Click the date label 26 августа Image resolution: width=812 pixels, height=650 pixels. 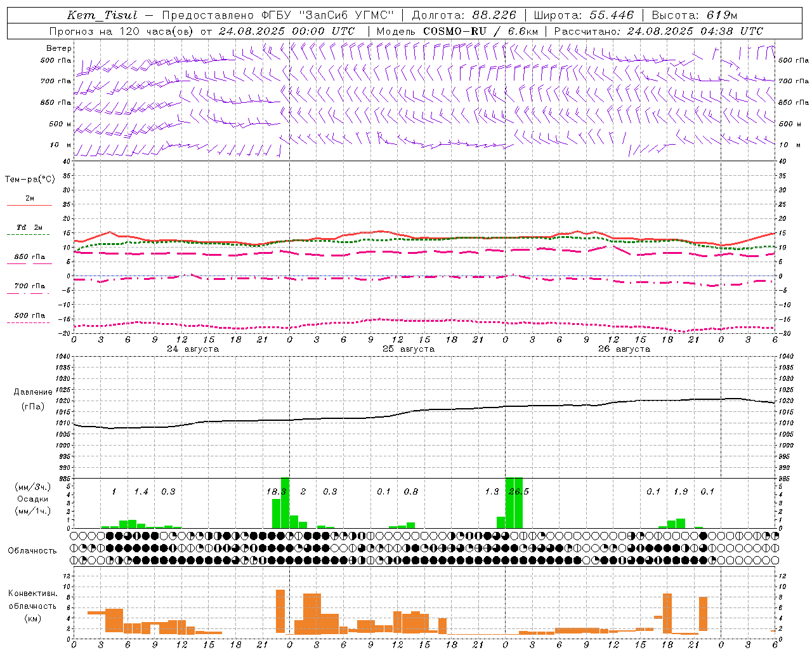624,349
